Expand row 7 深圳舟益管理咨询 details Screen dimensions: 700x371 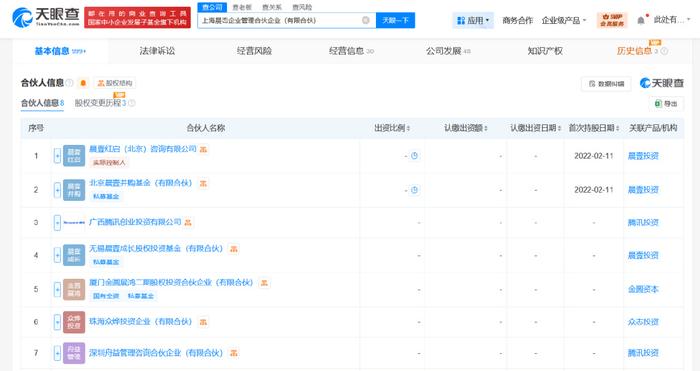click(x=57, y=353)
